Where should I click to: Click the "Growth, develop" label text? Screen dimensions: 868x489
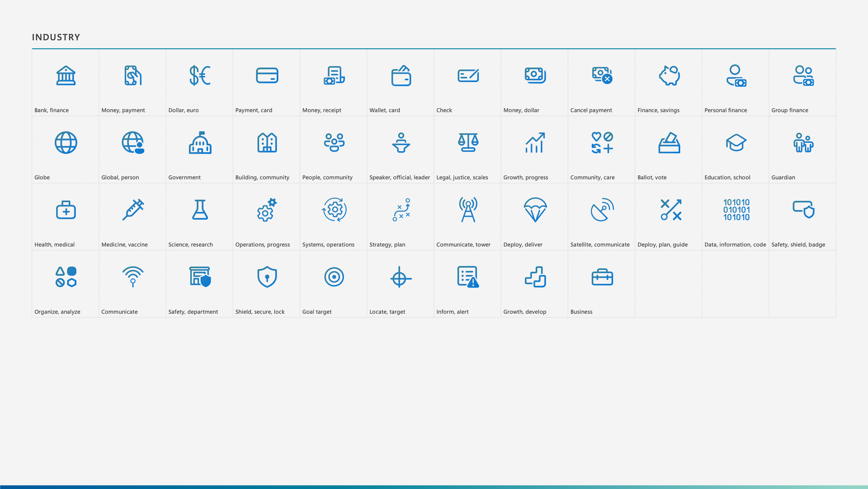[x=525, y=312]
